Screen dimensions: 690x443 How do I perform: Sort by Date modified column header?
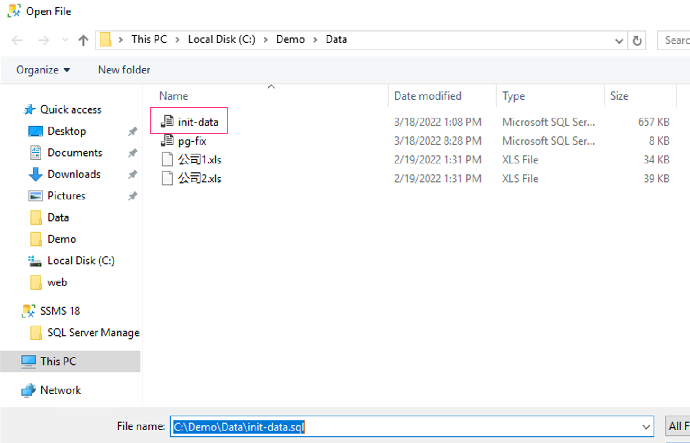coord(427,96)
